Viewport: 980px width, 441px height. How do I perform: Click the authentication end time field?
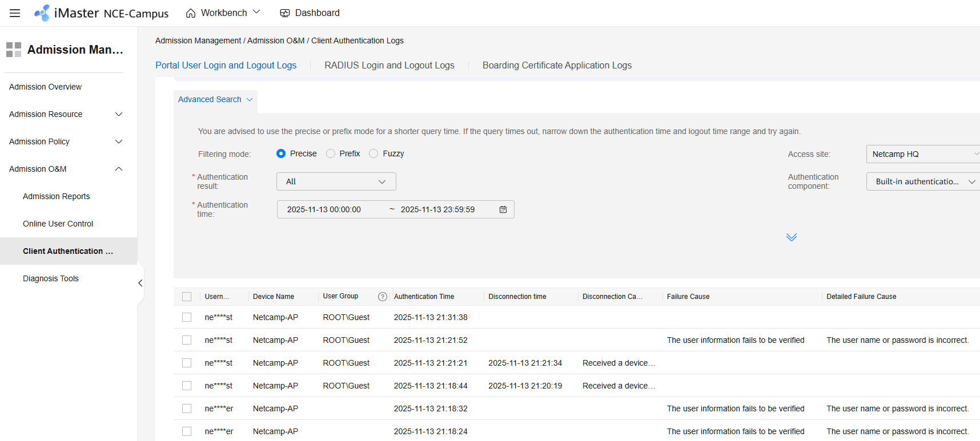[x=437, y=209]
